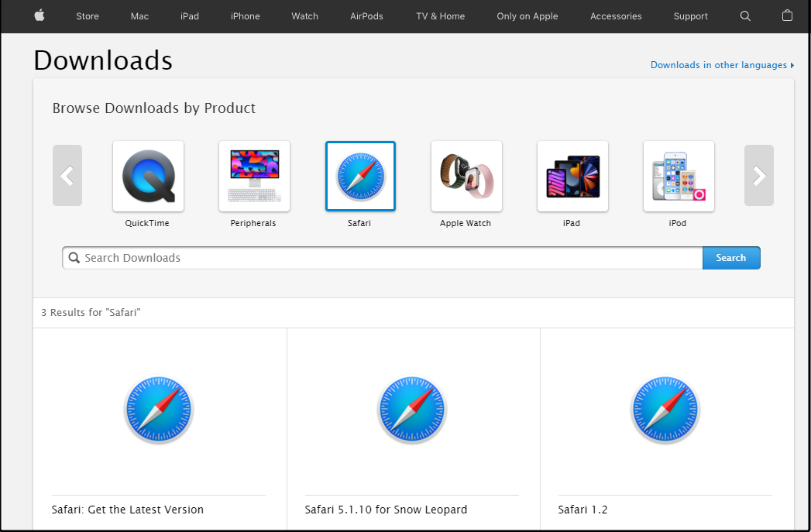This screenshot has height=532, width=811.
Task: Open Watch in the navigation bar
Action: (x=304, y=16)
